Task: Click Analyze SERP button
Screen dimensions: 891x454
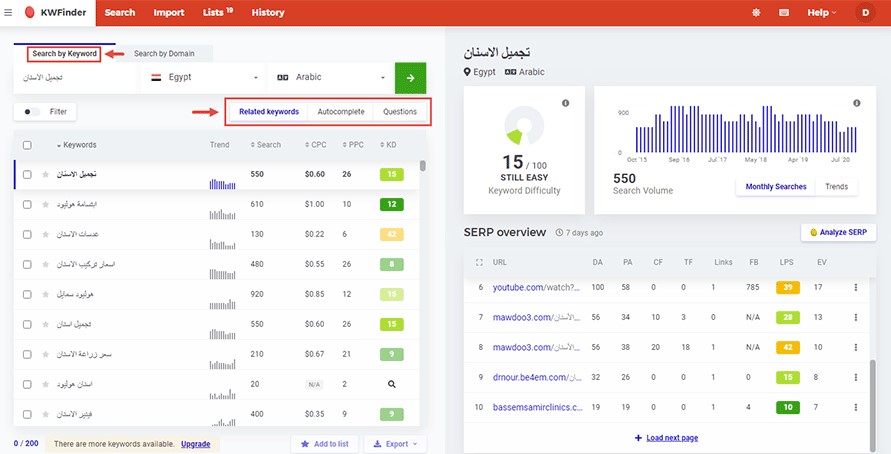Action: [x=839, y=232]
